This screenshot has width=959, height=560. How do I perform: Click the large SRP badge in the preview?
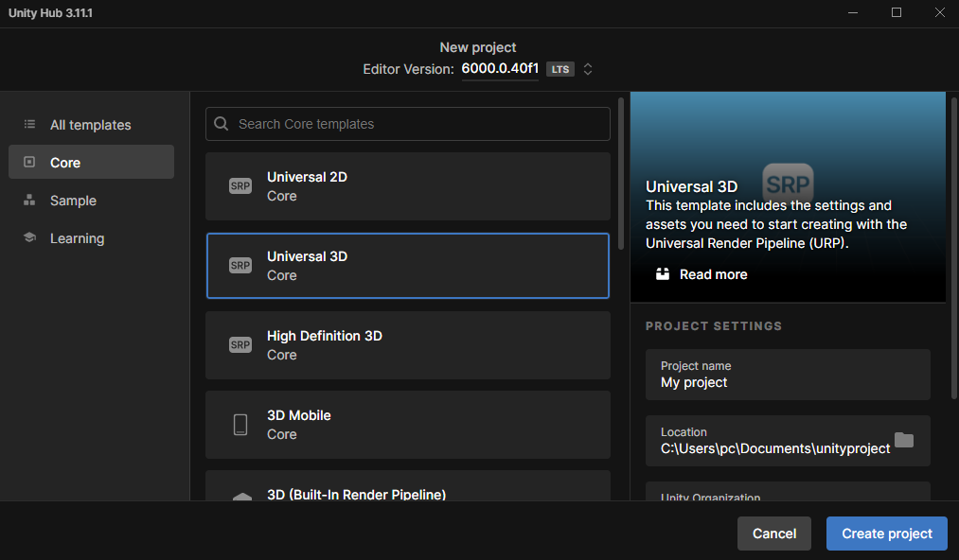[788, 183]
